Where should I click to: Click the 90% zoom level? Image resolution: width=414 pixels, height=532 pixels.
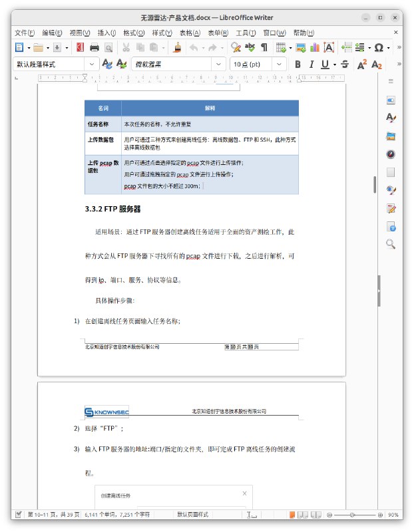tap(393, 515)
